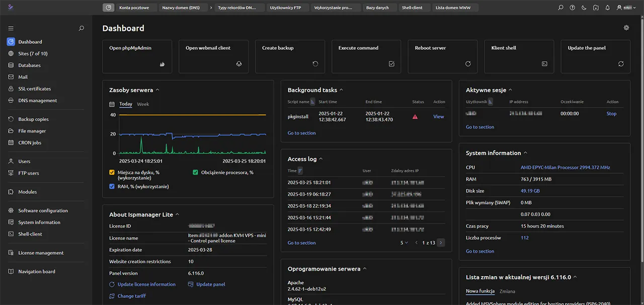Sort Background tasks by Script name icon
This screenshot has width=644, height=305.
[x=312, y=101]
